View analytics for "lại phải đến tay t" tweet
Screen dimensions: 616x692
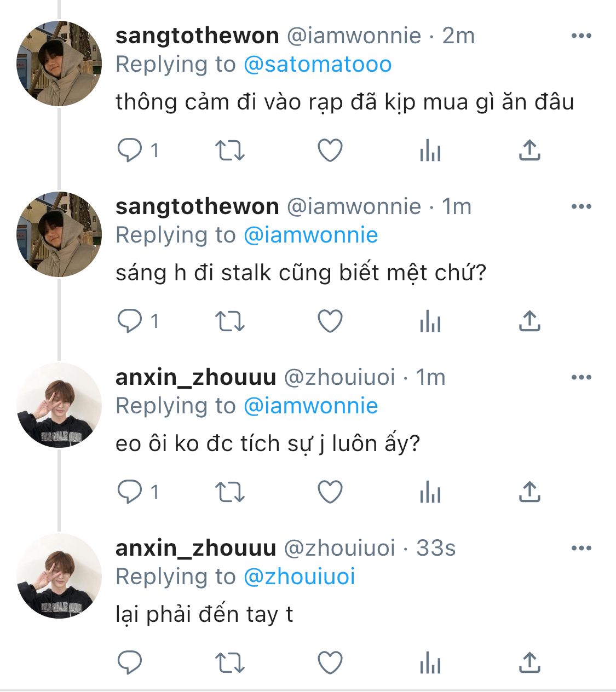pos(430,663)
